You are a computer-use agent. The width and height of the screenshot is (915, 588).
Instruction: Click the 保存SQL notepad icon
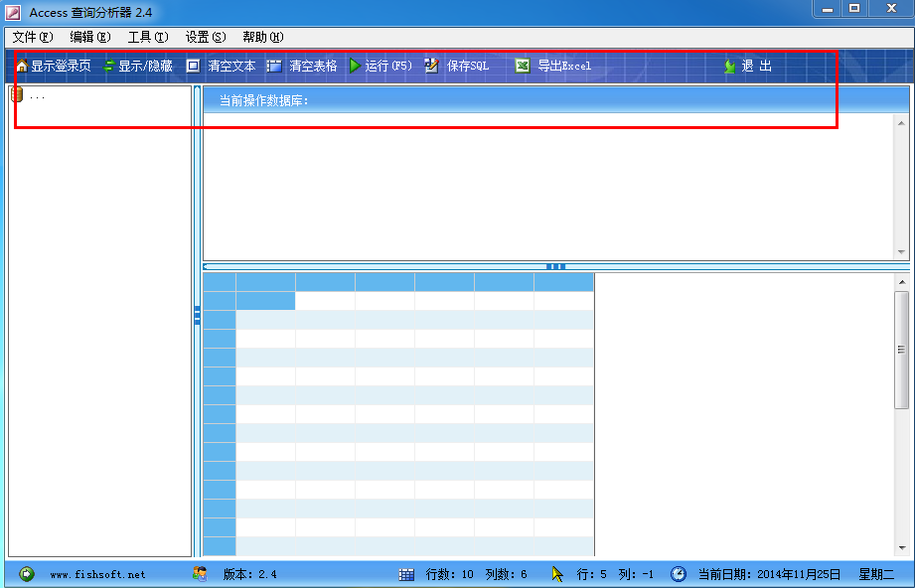[431, 66]
